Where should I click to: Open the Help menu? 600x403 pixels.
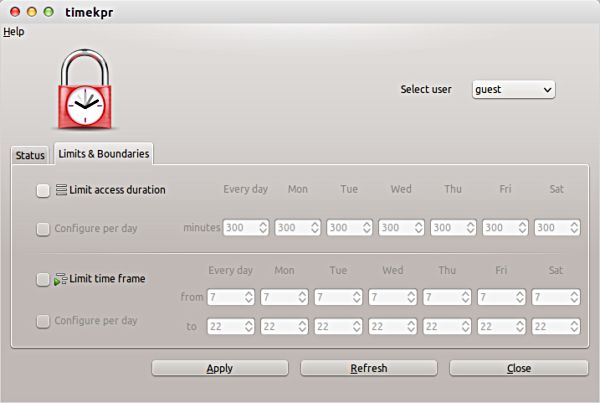pyautogui.click(x=14, y=32)
